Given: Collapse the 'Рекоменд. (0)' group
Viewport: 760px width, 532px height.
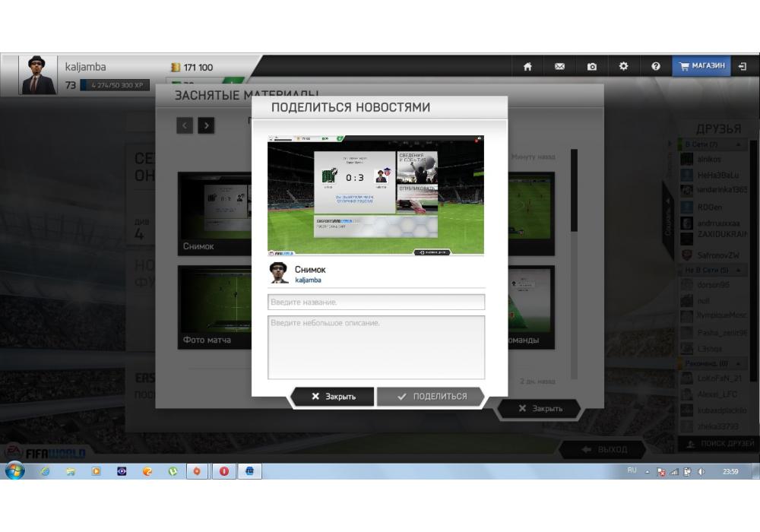Looking at the screenshot, I should tap(738, 363).
